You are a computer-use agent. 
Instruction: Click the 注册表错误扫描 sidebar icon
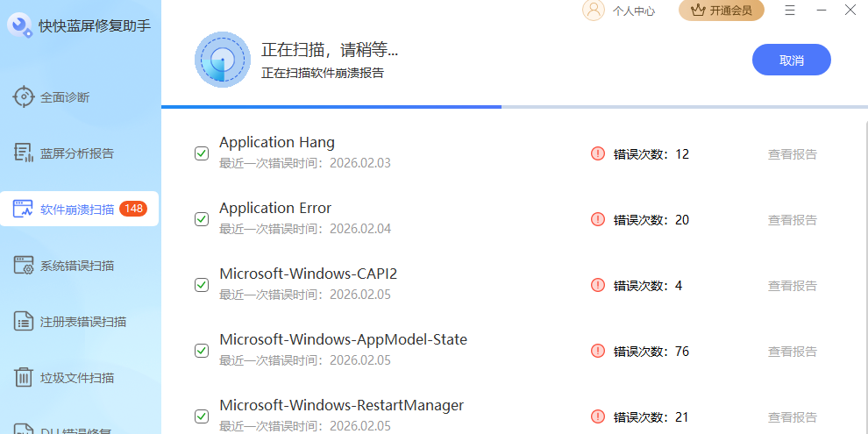(x=24, y=322)
